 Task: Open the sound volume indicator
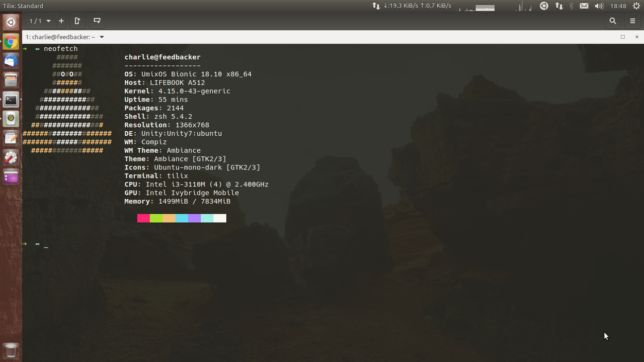[x=599, y=6]
